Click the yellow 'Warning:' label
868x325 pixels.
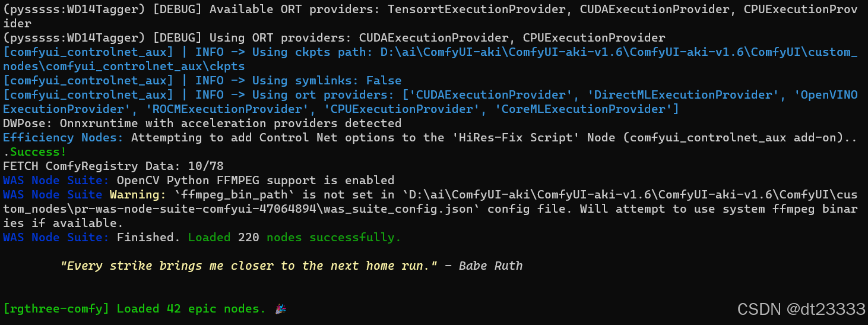pos(138,195)
